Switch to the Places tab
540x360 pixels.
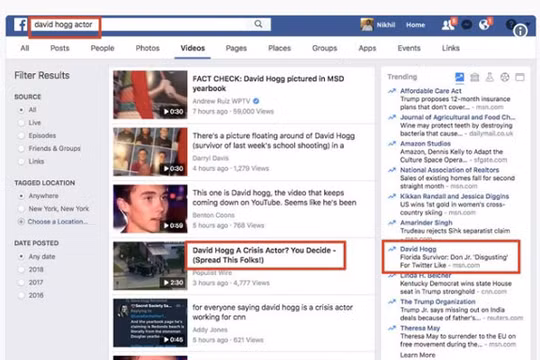(279, 48)
